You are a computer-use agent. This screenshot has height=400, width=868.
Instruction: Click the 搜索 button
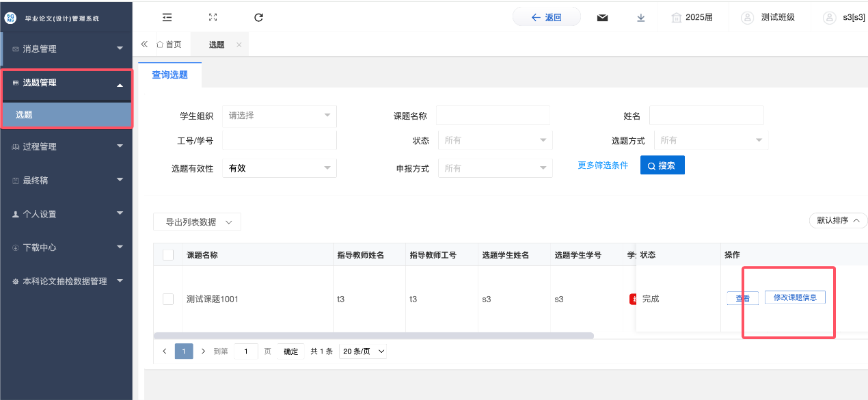[662, 165]
